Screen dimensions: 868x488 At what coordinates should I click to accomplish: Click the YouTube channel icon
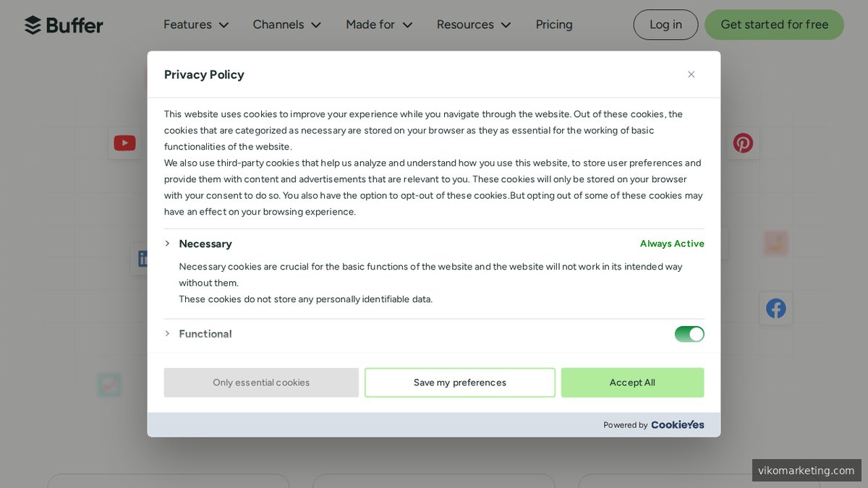(x=124, y=143)
